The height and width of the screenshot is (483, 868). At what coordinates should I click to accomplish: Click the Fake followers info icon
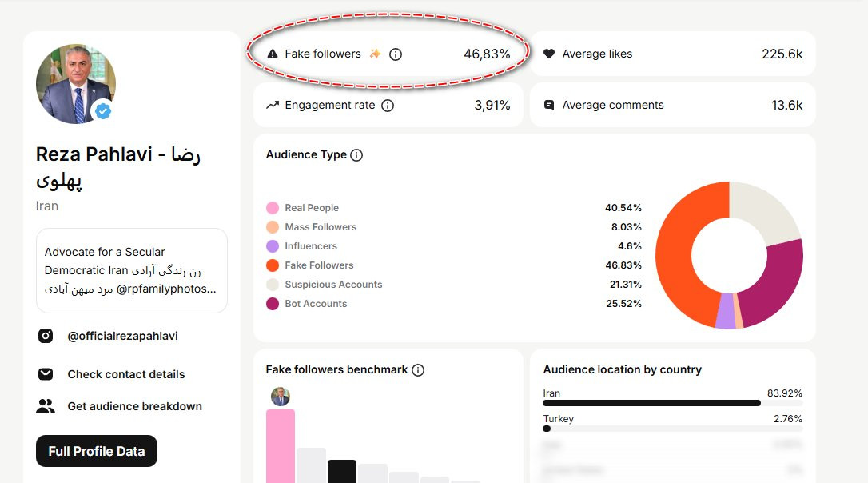pyautogui.click(x=396, y=54)
